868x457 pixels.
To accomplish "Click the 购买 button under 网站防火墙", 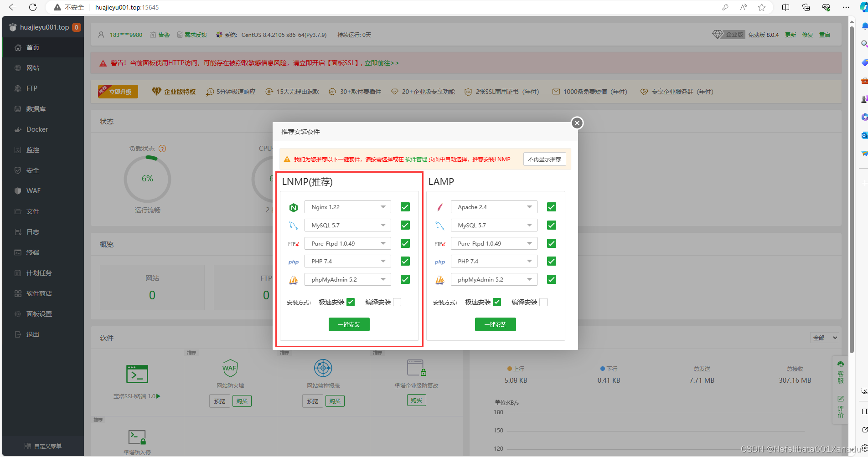I will click(x=242, y=401).
